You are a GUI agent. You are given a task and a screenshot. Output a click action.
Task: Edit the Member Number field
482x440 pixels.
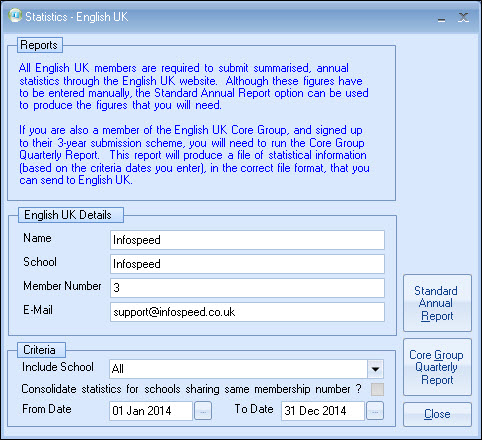(247, 288)
